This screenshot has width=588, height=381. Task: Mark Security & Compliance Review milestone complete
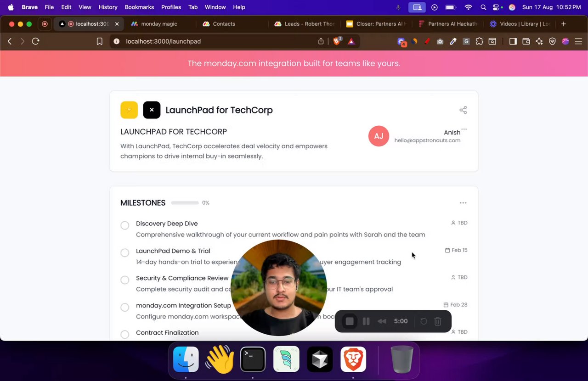(x=124, y=280)
